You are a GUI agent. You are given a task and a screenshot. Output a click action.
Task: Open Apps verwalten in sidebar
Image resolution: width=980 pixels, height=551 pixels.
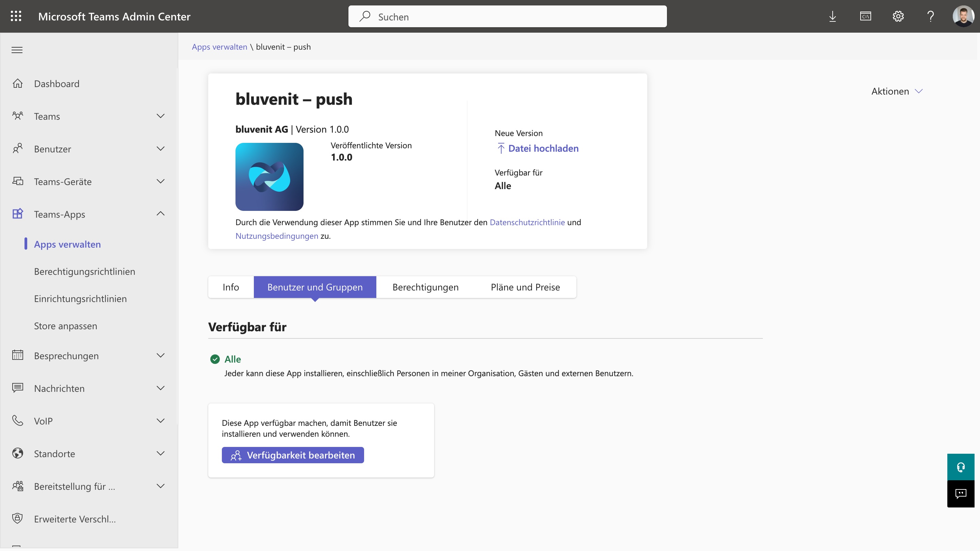click(67, 244)
